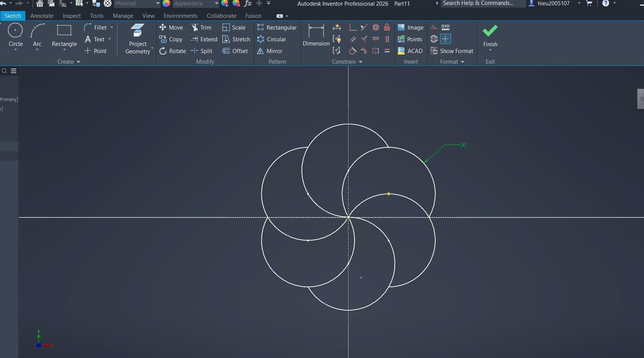Toggle Construction line format
This screenshot has height=358, width=644.
(x=434, y=27)
